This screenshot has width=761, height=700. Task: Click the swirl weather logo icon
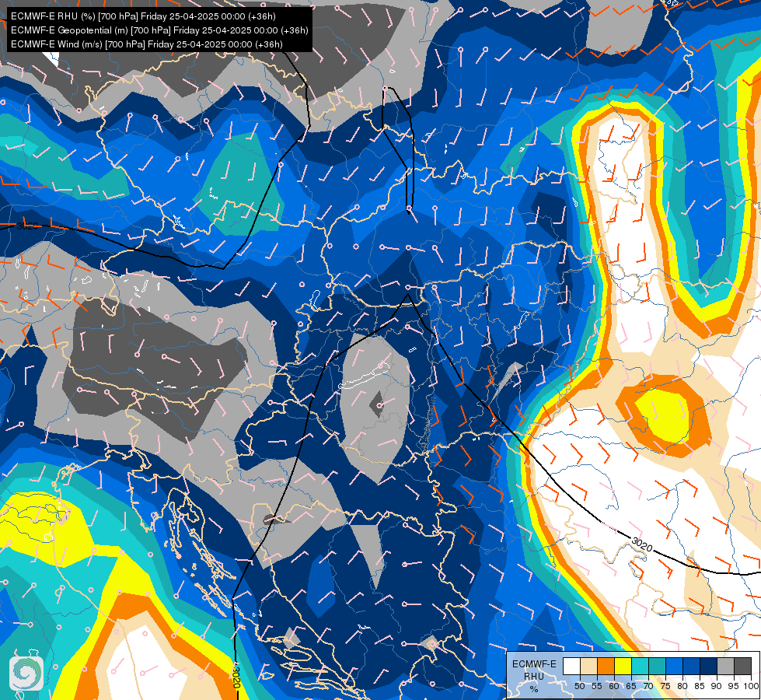tap(26, 673)
